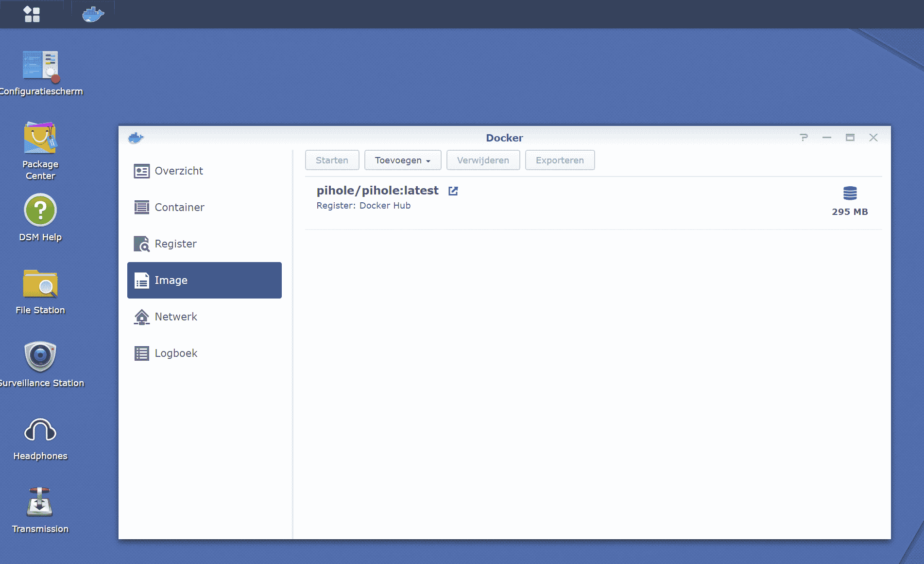Open Headphones app icon
The image size is (924, 564).
pyautogui.click(x=40, y=430)
